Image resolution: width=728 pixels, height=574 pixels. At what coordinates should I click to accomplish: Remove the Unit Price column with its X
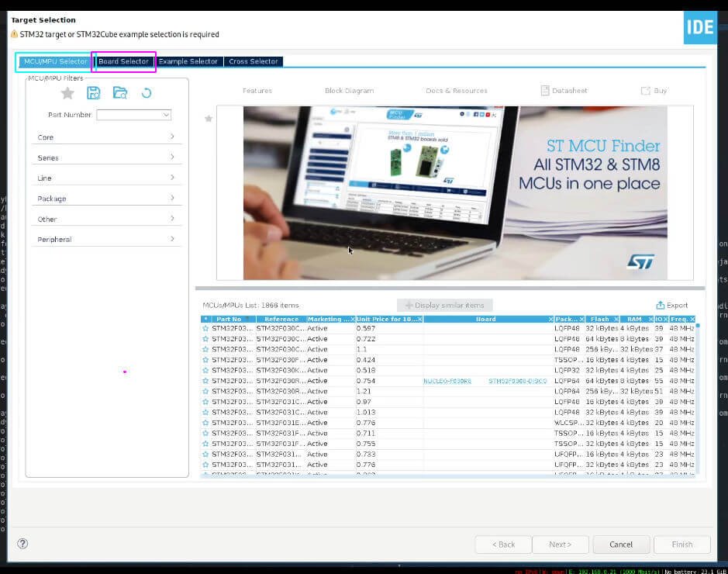[x=419, y=319]
